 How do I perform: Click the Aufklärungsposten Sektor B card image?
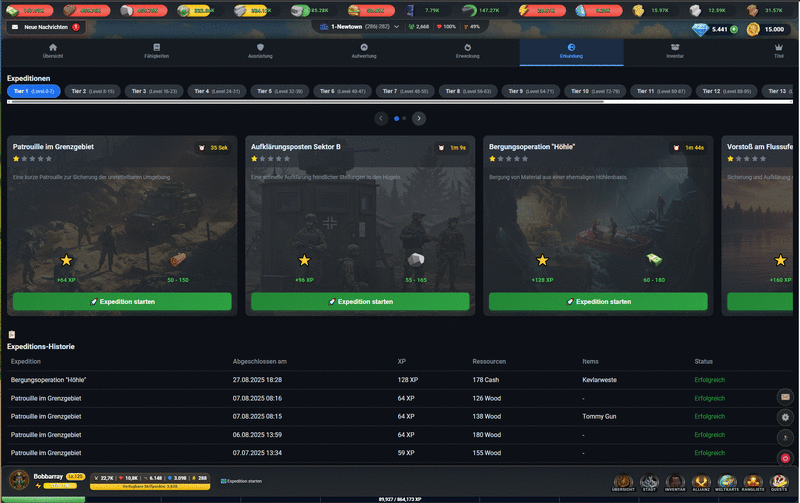click(360, 224)
